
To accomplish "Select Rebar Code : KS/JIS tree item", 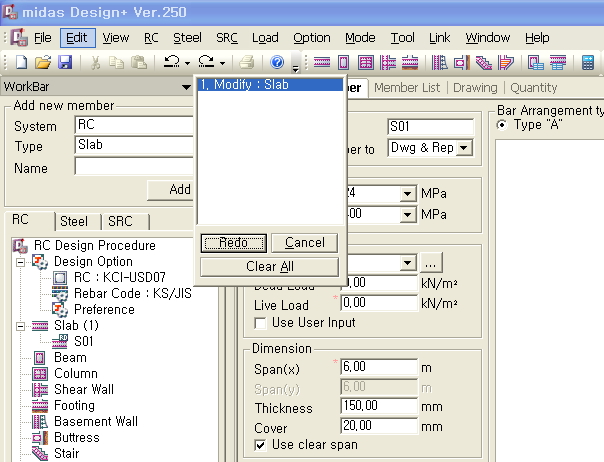I will coord(133,294).
